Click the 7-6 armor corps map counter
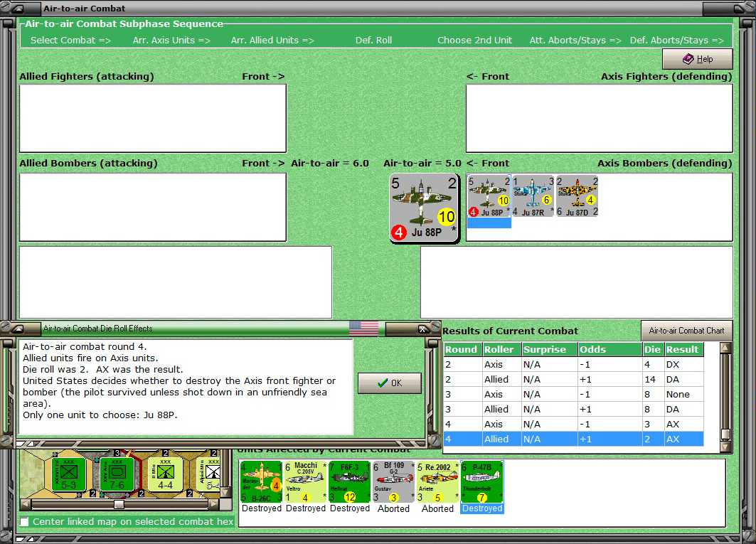This screenshot has height=544, width=756. tap(117, 474)
